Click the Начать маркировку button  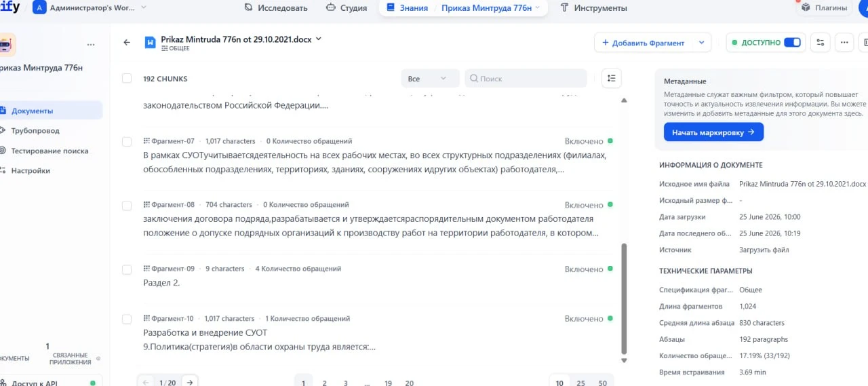tap(713, 132)
